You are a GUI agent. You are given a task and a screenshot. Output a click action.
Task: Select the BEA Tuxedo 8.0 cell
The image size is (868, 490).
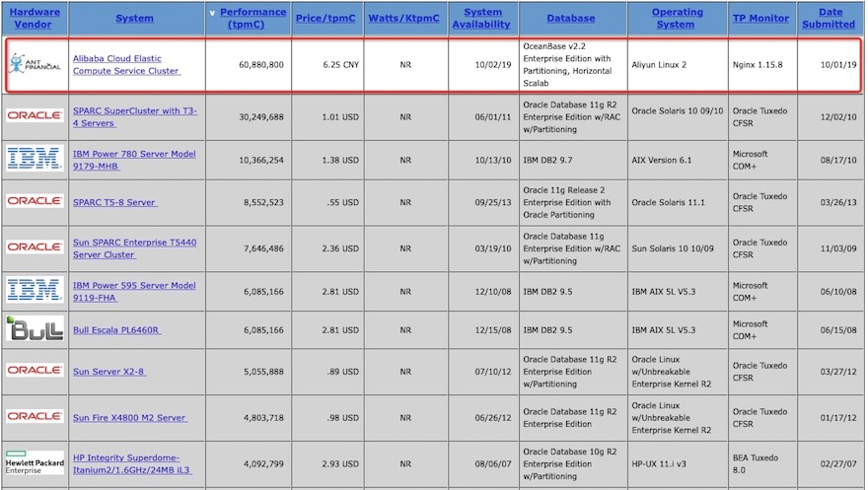pos(756,464)
